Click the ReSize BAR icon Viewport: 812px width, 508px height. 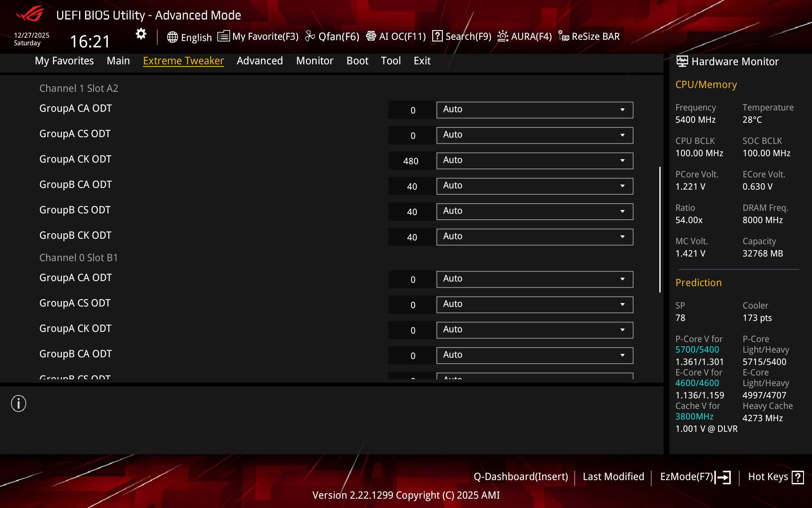coord(563,36)
